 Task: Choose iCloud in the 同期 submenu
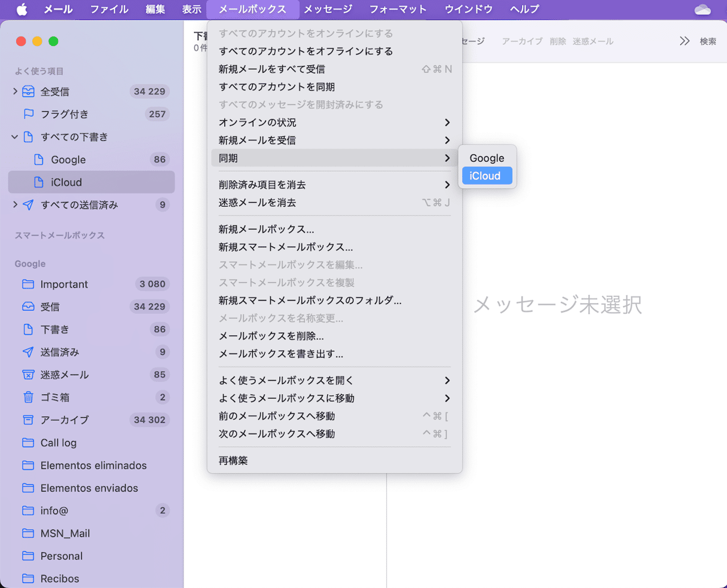click(487, 176)
